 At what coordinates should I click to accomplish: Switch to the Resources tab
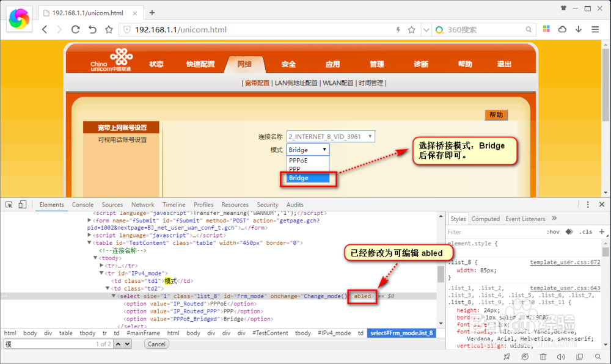pos(235,205)
